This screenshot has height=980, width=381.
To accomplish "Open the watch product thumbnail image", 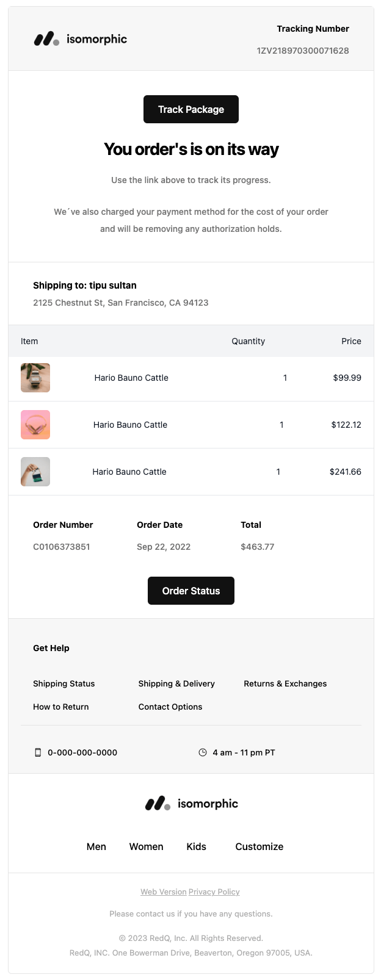I will (x=35, y=377).
